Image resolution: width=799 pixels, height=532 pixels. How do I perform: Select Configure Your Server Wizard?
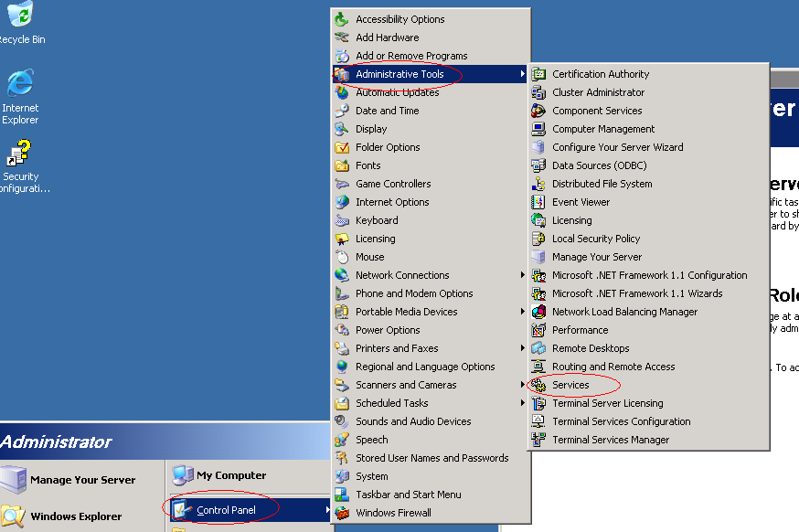(x=649, y=147)
